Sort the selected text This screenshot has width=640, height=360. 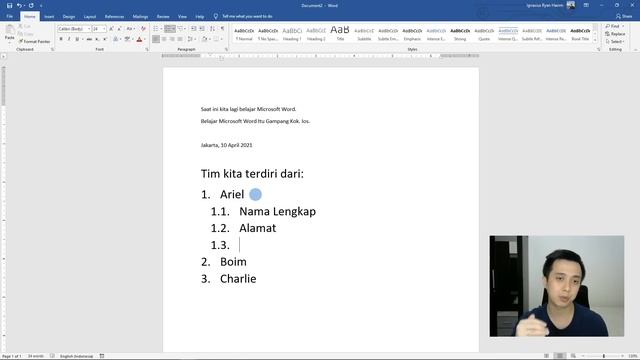(x=212, y=29)
